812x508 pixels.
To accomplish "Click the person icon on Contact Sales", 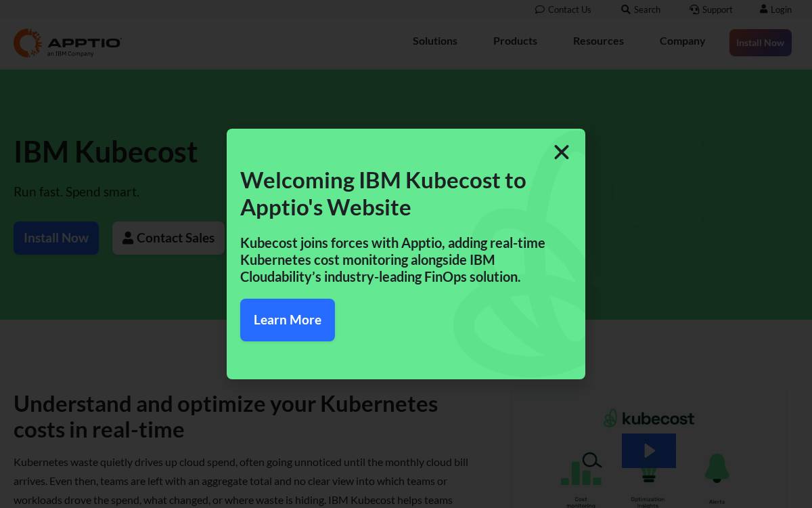I will coord(128,238).
